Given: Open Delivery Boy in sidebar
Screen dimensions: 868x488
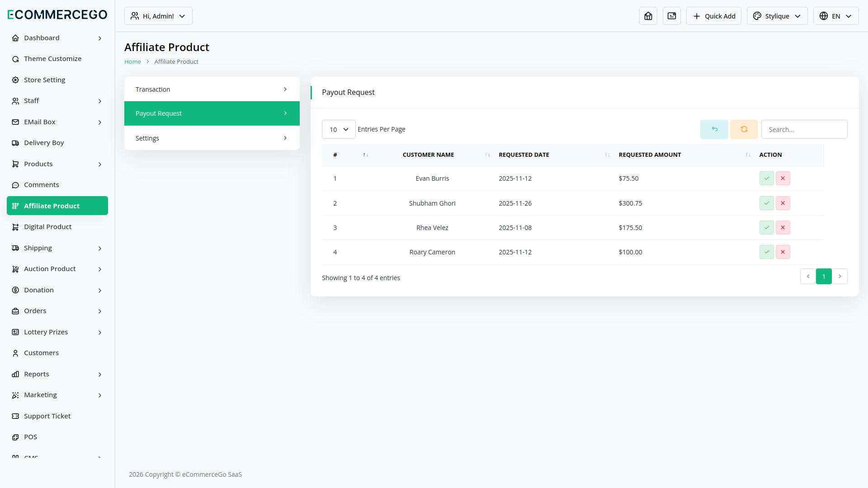Looking at the screenshot, I should 57,143.
